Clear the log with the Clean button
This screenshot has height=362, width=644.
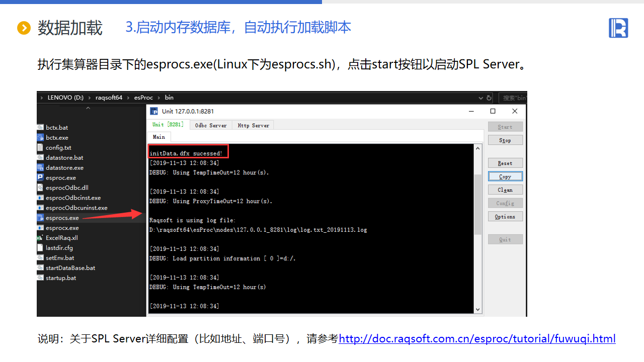point(505,190)
